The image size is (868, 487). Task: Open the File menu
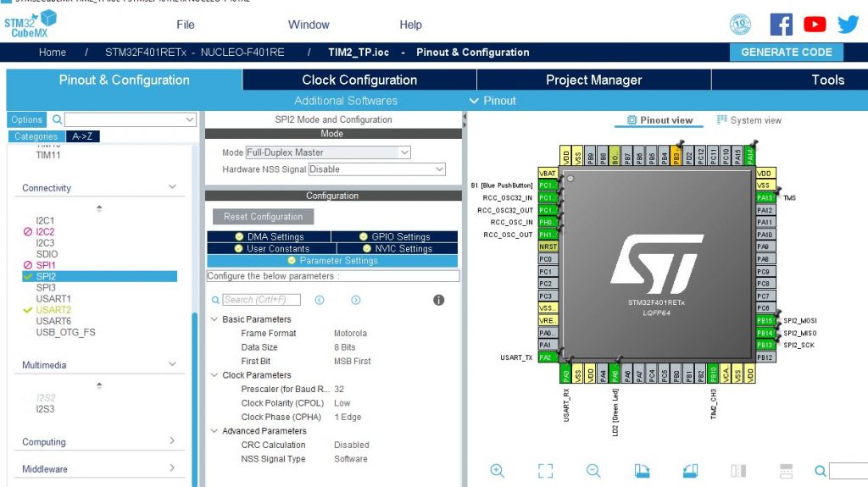186,25
